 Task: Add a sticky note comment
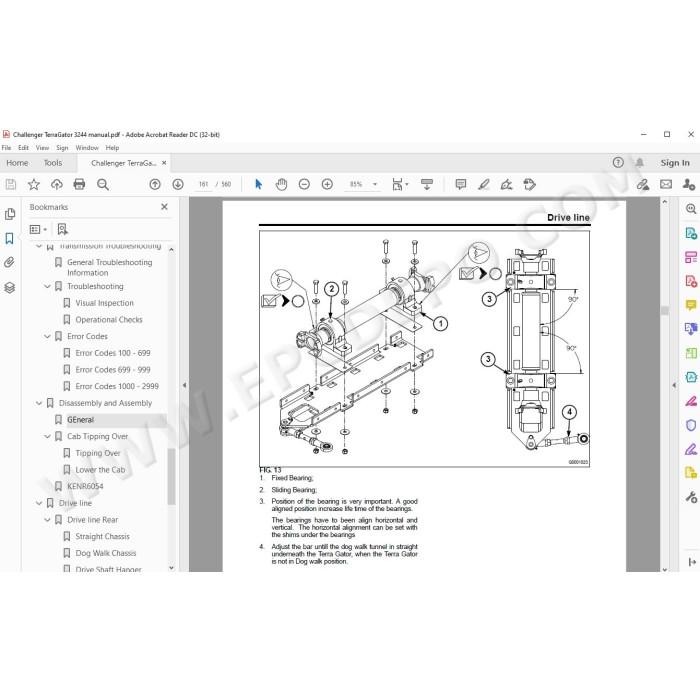coord(461,184)
